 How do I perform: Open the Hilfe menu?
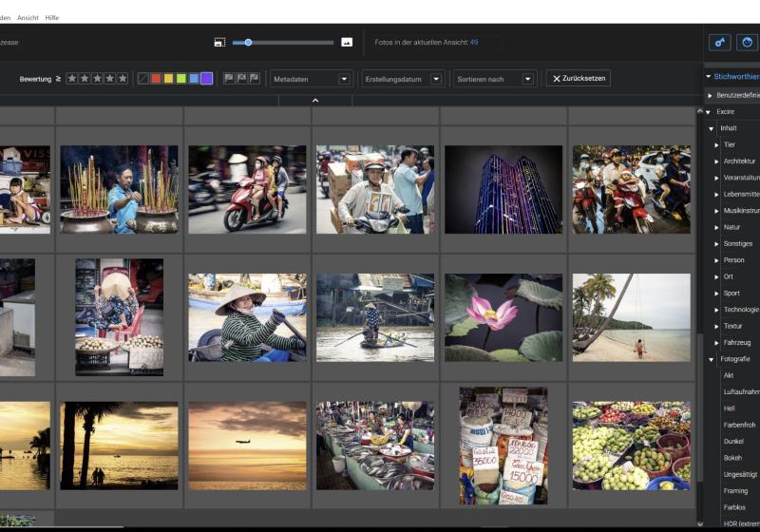click(x=51, y=17)
